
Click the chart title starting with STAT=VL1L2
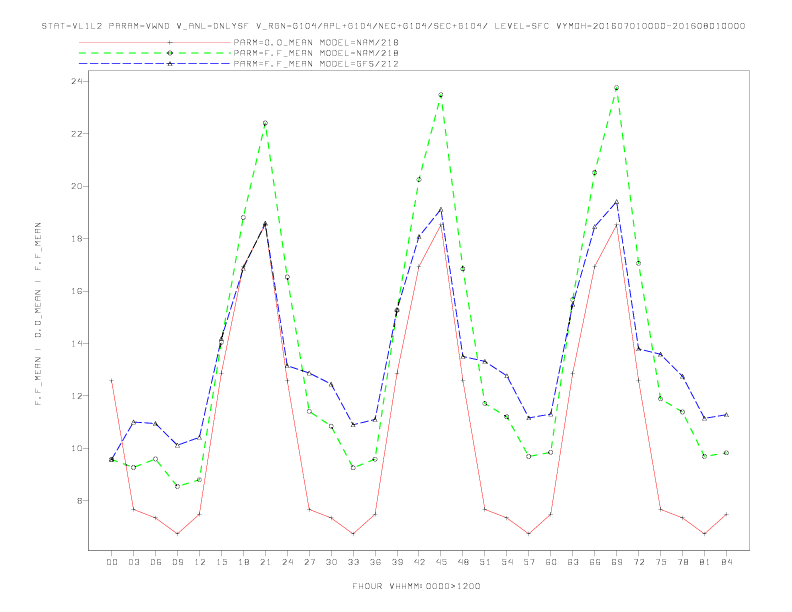coord(393,26)
